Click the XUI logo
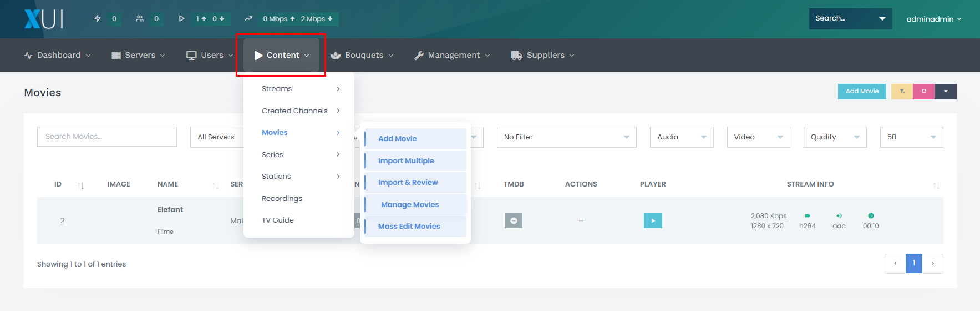Viewport: 980px width, 311px height. point(44,19)
